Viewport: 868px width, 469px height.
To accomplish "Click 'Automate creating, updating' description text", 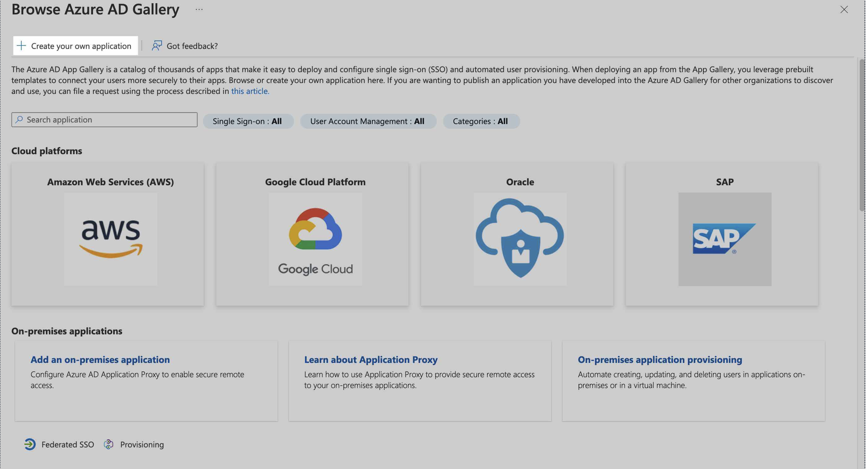I will 692,380.
